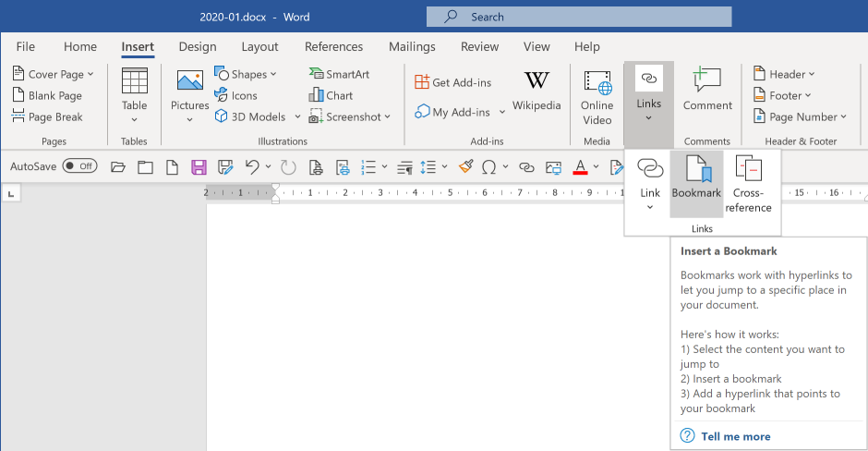Image resolution: width=868 pixels, height=451 pixels.
Task: Open the Page Number dropdown
Action: tap(800, 116)
